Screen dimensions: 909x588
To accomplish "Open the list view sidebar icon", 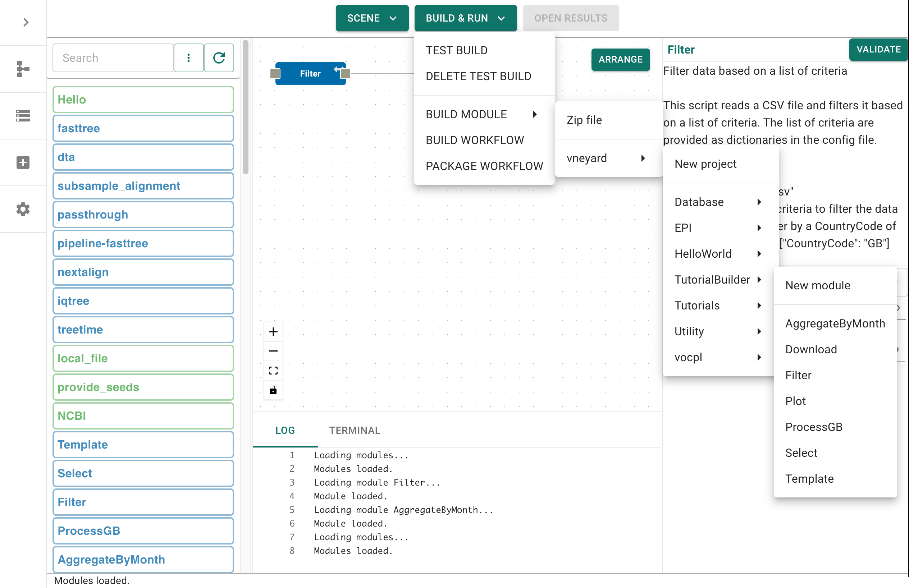I will point(23,116).
